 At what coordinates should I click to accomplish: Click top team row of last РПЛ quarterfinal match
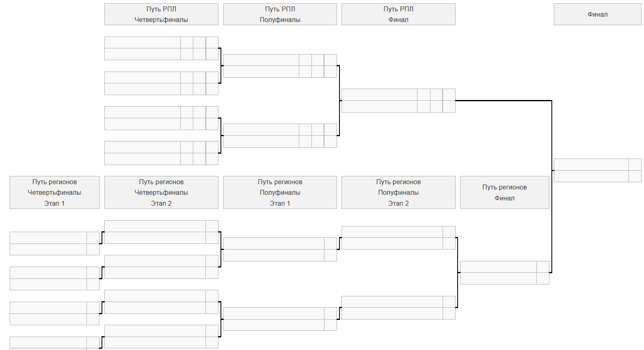(x=142, y=147)
